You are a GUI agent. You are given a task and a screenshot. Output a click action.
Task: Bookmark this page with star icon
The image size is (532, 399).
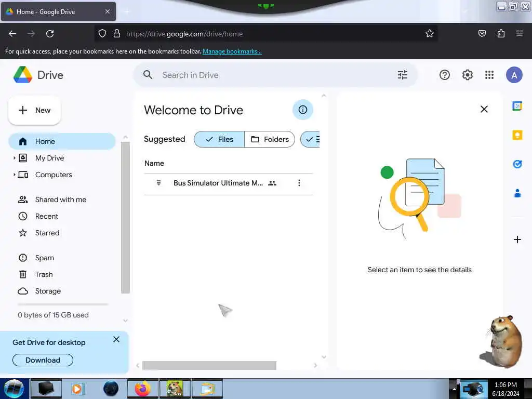tap(430, 34)
